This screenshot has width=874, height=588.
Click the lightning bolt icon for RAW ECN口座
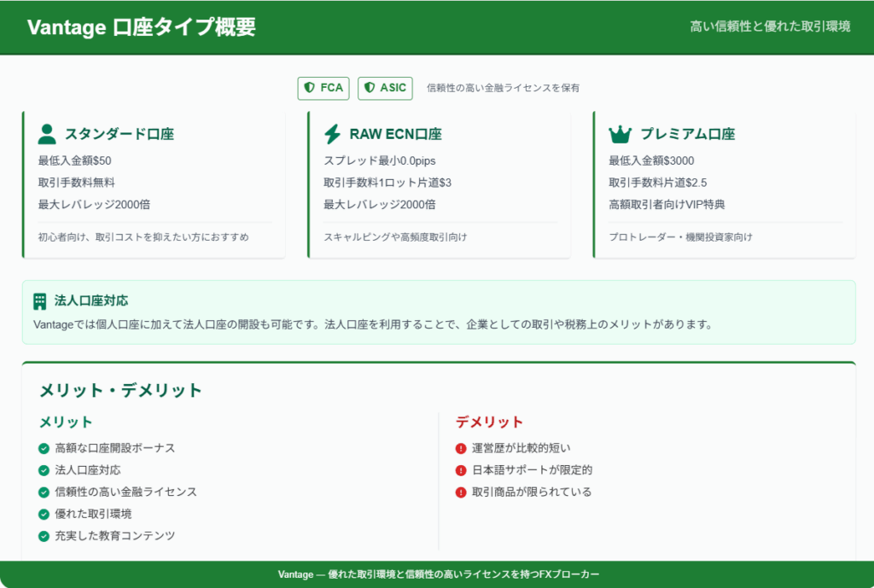coord(333,134)
